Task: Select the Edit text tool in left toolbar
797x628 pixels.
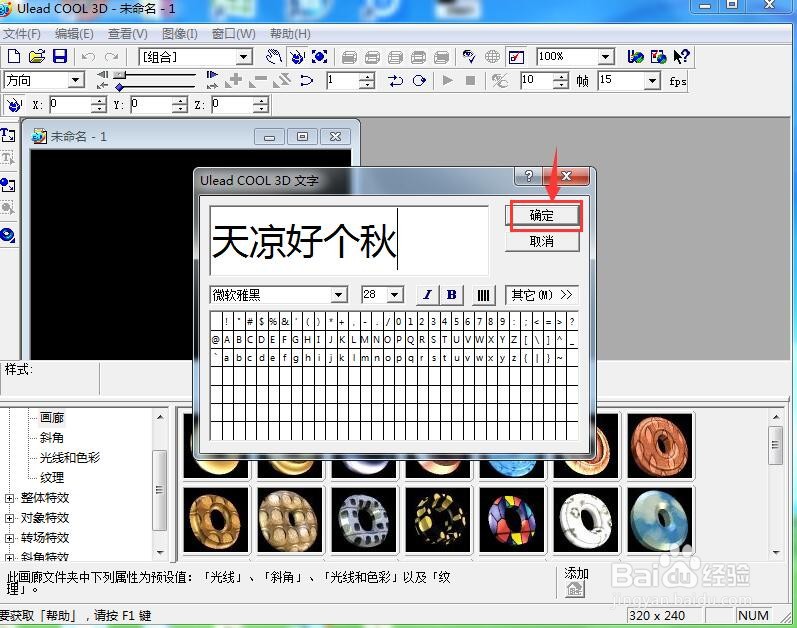Action: 8,159
